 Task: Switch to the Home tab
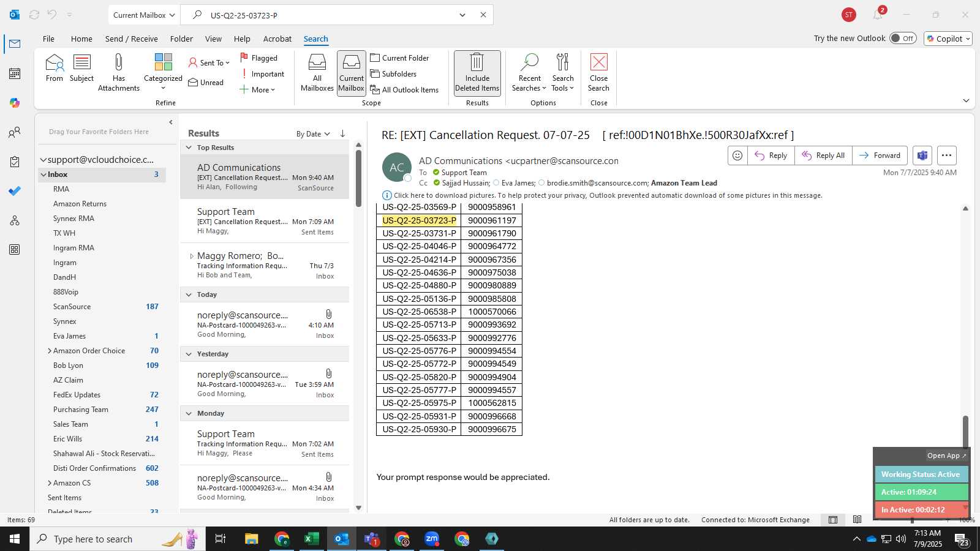coord(81,39)
